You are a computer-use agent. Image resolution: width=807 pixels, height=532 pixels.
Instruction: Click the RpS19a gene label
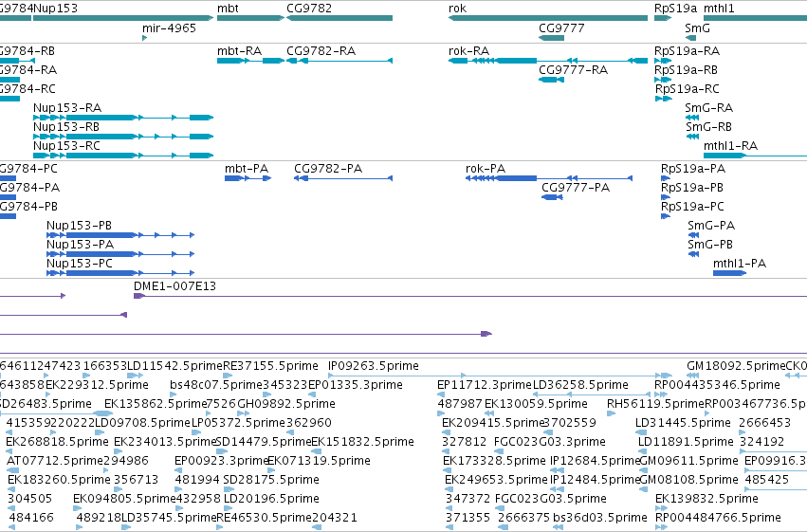[x=675, y=9]
